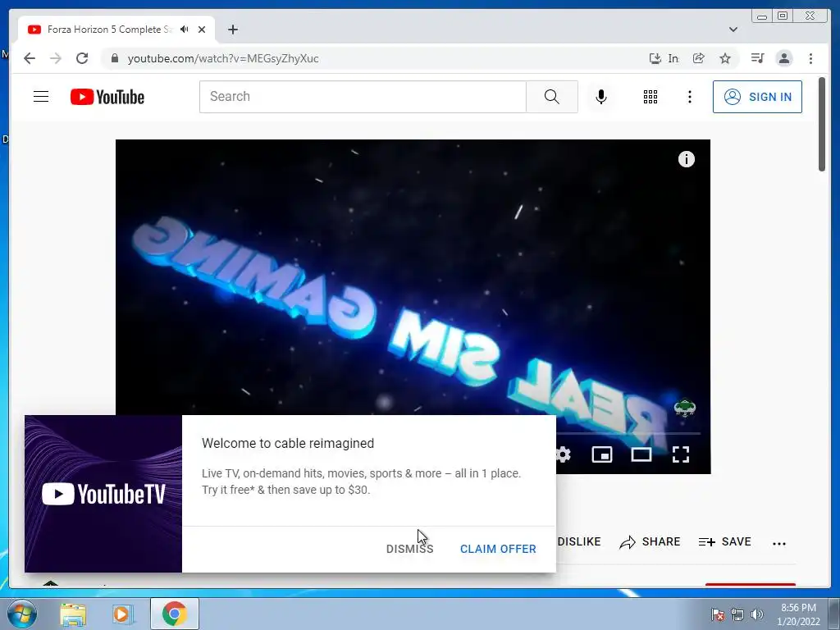Open the system tray volume icon
Viewport: 840px width, 630px height.
pos(757,614)
